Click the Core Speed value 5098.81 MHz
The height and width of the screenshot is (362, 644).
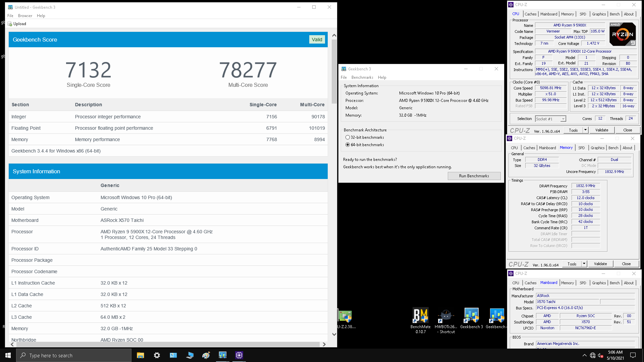pyautogui.click(x=550, y=88)
